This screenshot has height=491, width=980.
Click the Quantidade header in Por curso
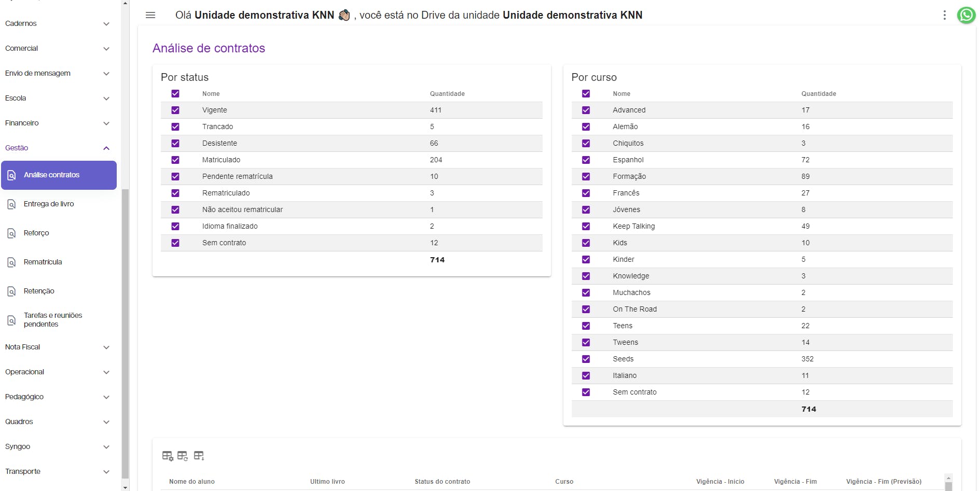click(819, 94)
